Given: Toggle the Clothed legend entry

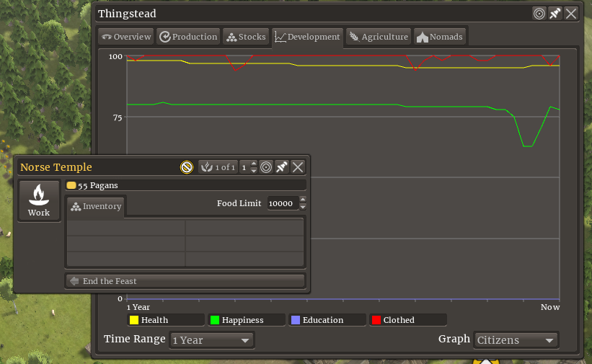Looking at the screenshot, I should coord(407,320).
